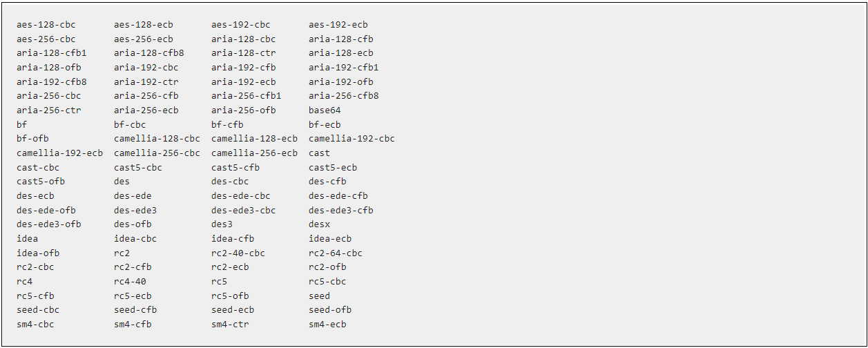The image size is (868, 348).
Task: Select camellia-128-cbc in the list
Action: point(157,139)
